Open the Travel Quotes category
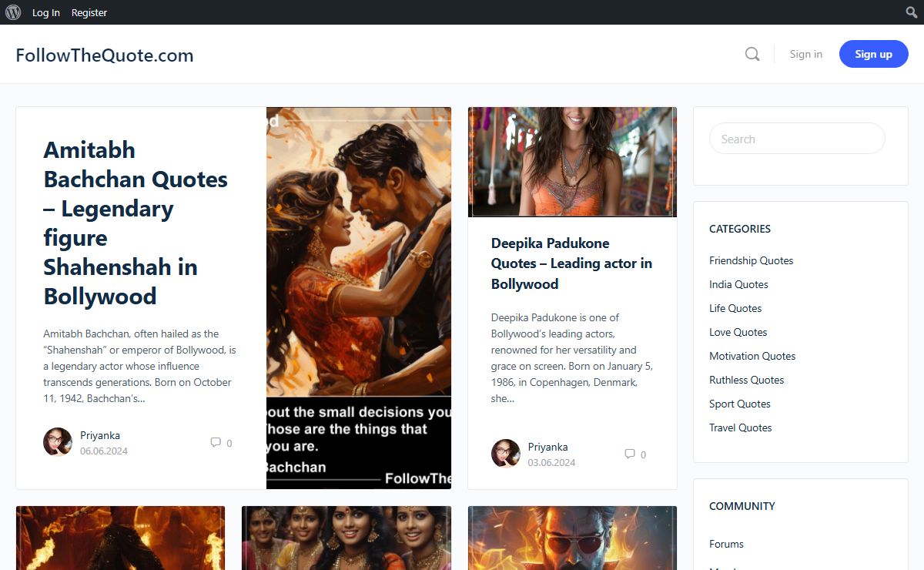 tap(741, 427)
